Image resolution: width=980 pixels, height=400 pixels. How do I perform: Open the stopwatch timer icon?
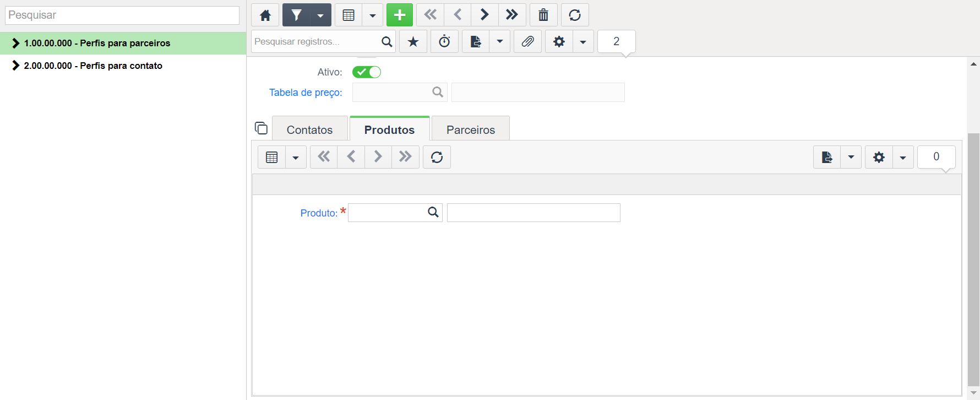tap(444, 41)
